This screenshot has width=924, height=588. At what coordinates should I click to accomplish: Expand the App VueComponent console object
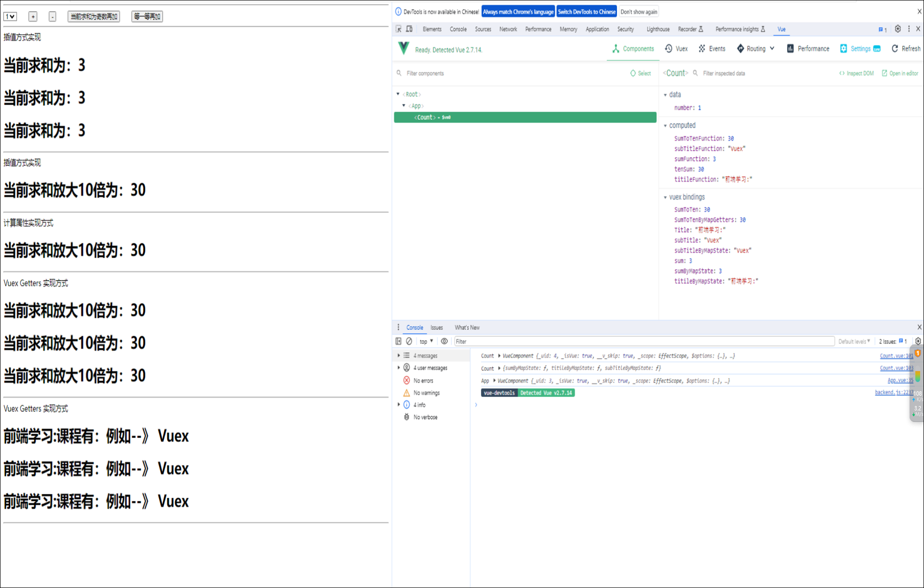pos(494,381)
